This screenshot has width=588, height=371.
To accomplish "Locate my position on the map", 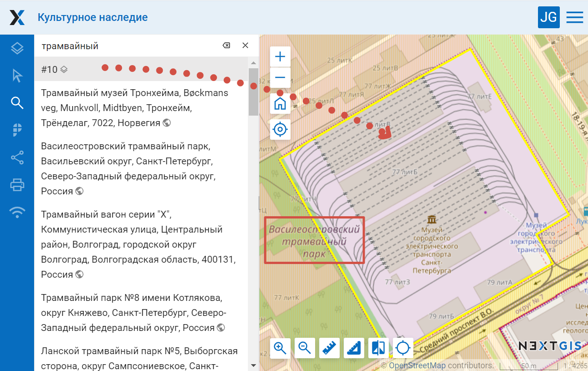I will pos(280,130).
